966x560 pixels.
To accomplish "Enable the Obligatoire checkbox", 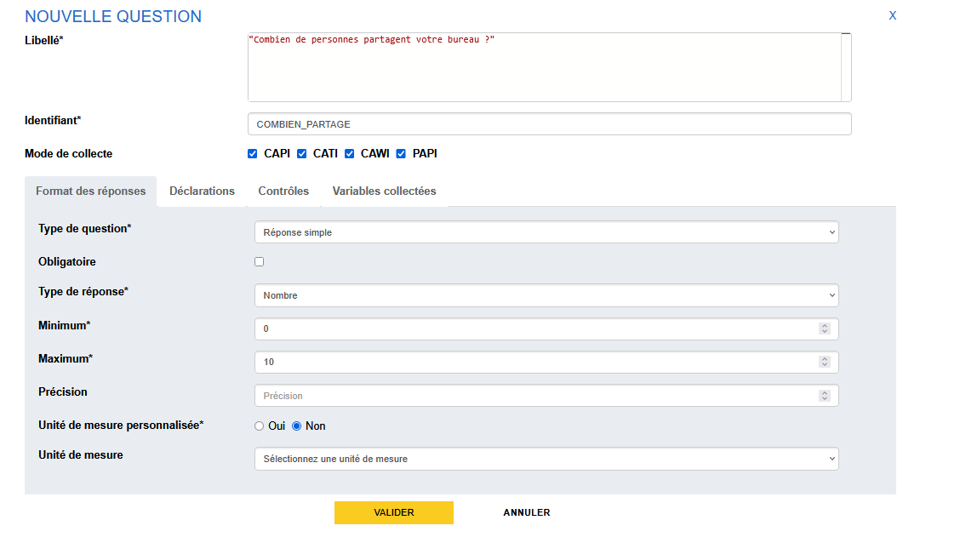I will (260, 262).
